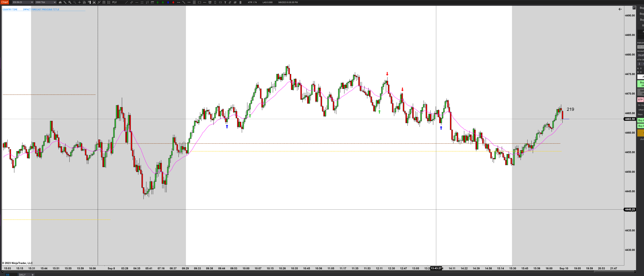Open the Chart menu button
The height and width of the screenshot is (276, 644).
[x=5, y=2]
